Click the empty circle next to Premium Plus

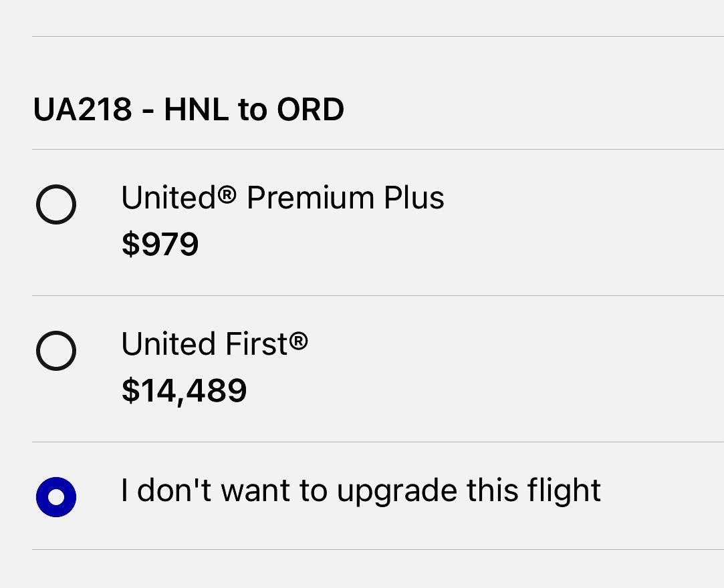[56, 204]
